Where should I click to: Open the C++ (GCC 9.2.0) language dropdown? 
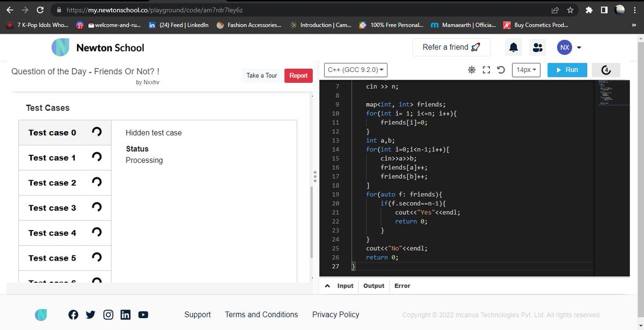pyautogui.click(x=356, y=70)
